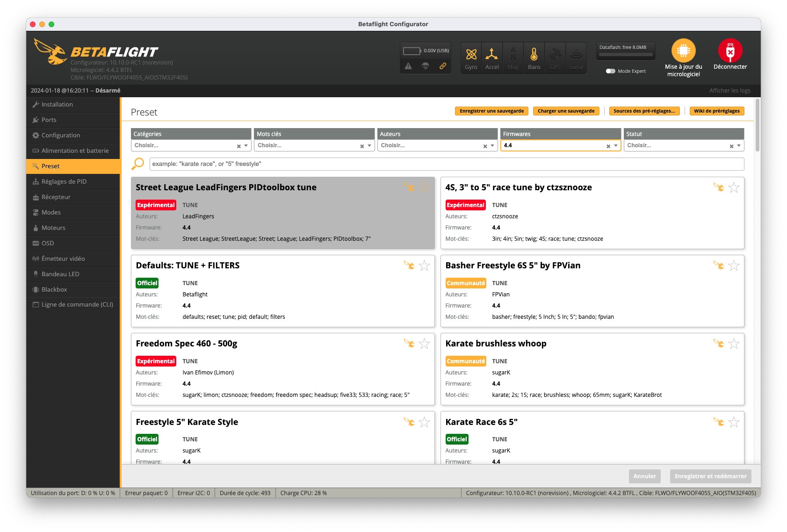Screen dimensions: 787x532
Task: Clear the Catégories filter selection
Action: pos(239,146)
